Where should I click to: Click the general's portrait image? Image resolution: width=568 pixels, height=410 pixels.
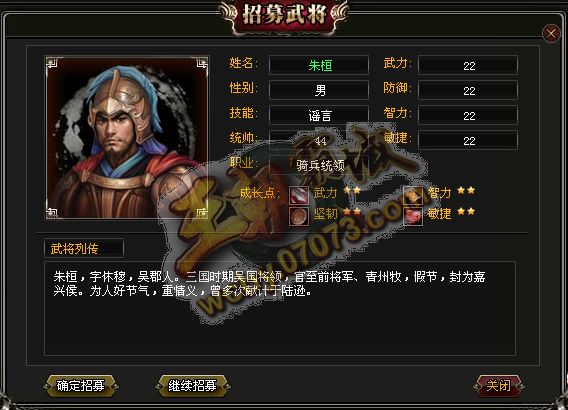click(x=127, y=138)
